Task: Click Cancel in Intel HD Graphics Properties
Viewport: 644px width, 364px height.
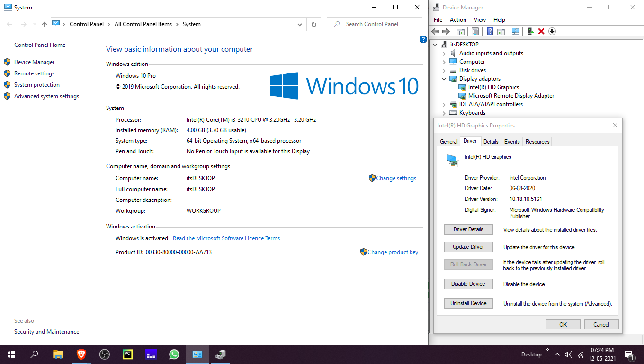Action: pos(601,325)
